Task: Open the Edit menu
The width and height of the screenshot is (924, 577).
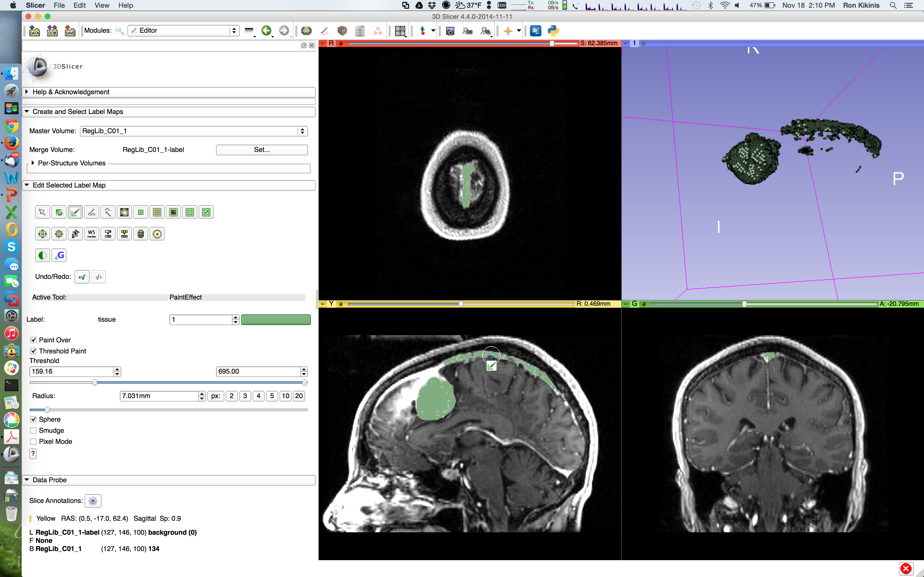Action: coord(79,5)
